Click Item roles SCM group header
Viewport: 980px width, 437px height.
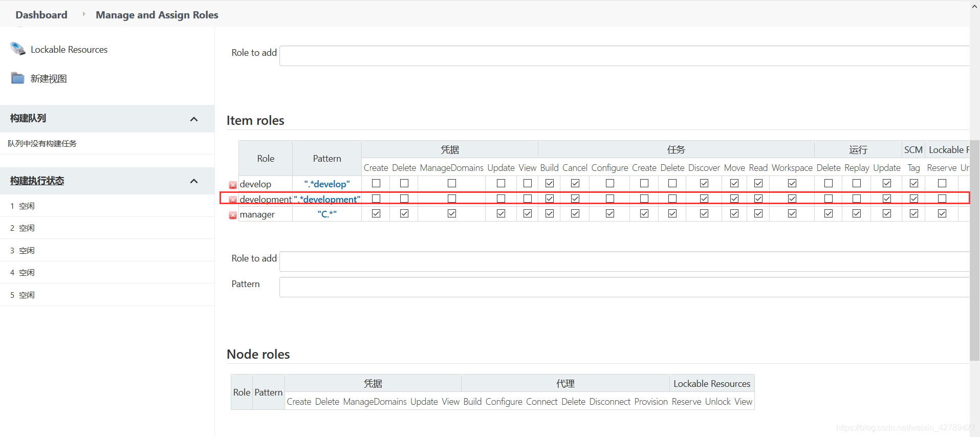tap(913, 149)
